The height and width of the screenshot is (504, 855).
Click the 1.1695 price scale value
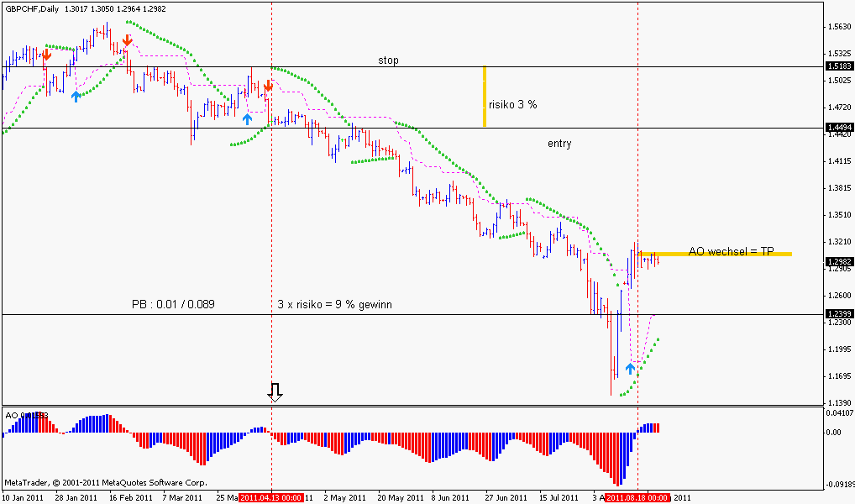pyautogui.click(x=839, y=375)
